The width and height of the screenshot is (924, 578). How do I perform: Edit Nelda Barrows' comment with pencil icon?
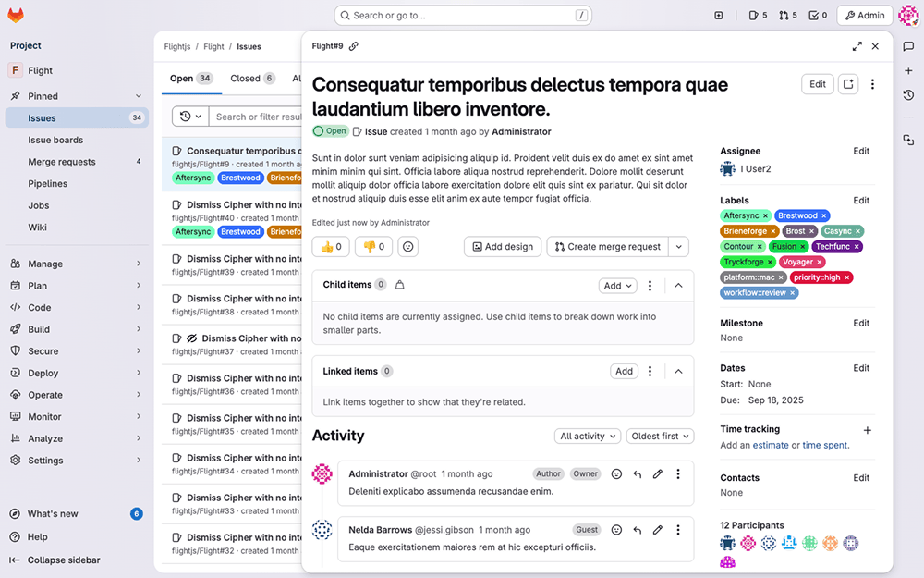(658, 531)
